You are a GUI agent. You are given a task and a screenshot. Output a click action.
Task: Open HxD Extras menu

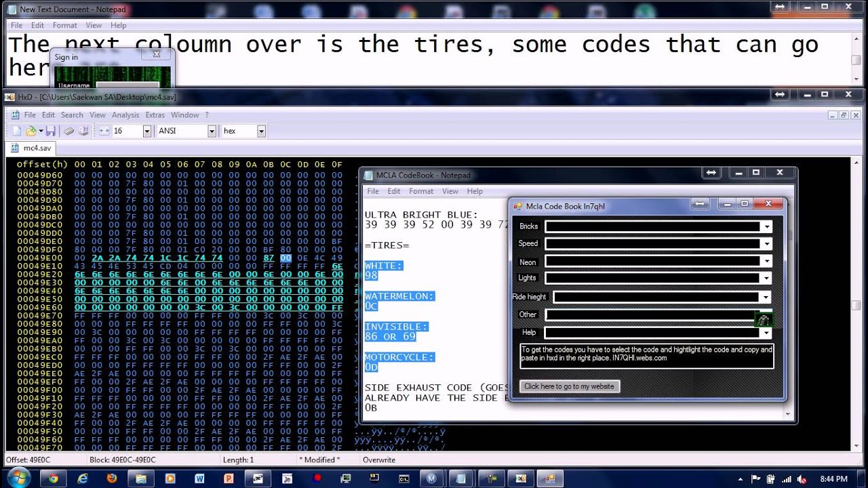[x=155, y=115]
